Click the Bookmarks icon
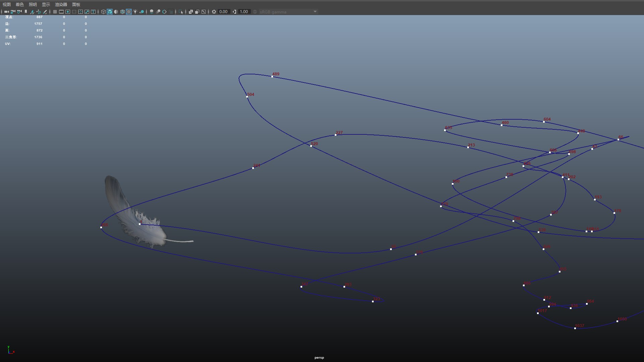644x362 pixels. (x=26, y=12)
